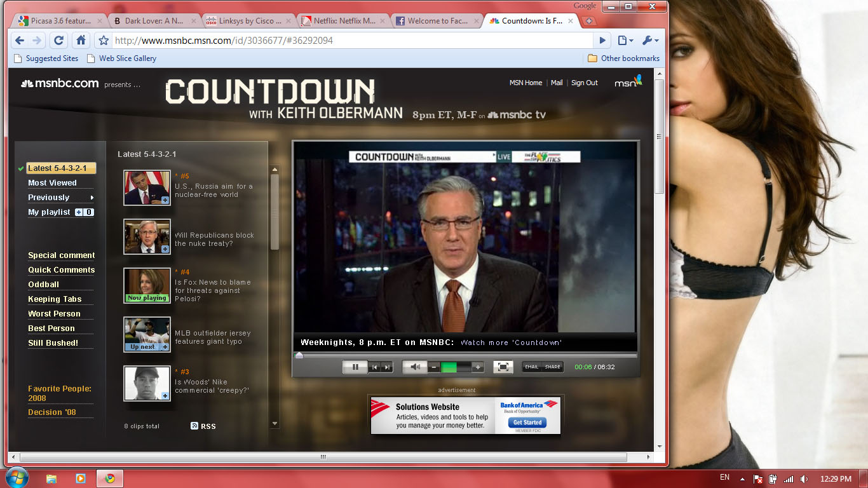Screen dimensions: 868x488
Task: Open the Decision '08 link
Action: (x=52, y=412)
